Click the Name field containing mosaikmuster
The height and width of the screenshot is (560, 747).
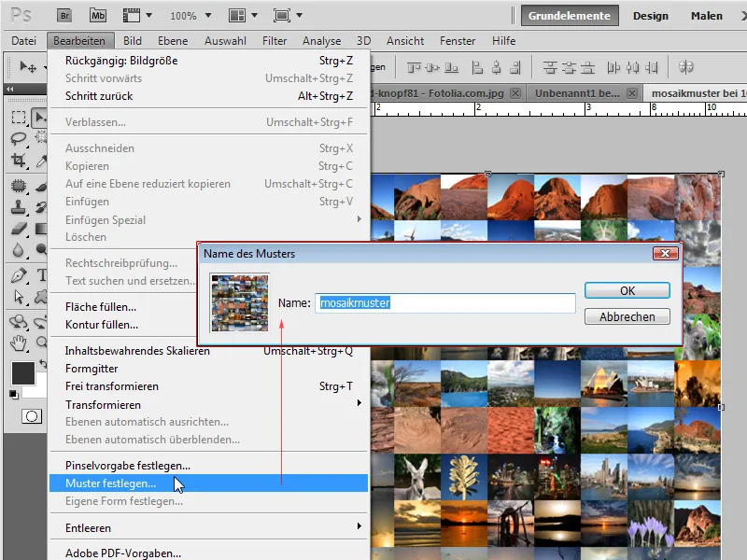445,302
